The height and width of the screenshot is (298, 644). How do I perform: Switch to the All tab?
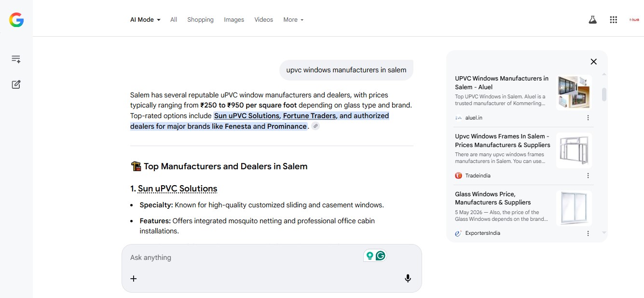point(174,20)
